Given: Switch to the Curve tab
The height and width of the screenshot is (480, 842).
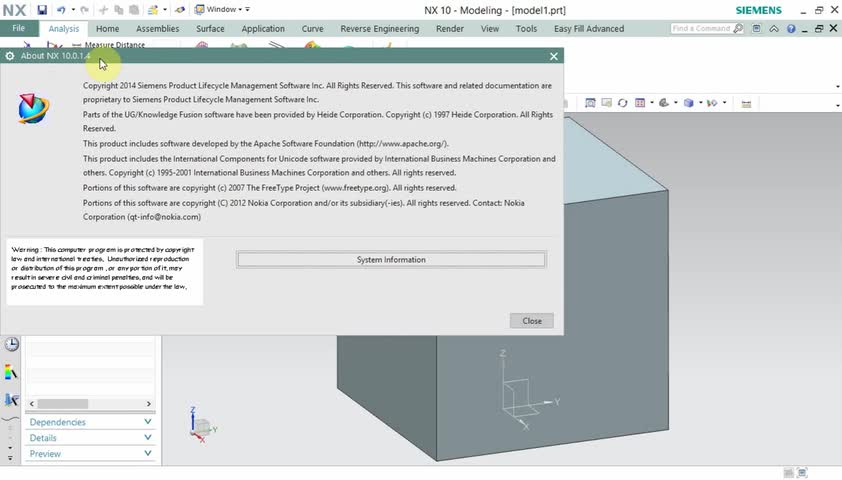Looking at the screenshot, I should pyautogui.click(x=313, y=28).
